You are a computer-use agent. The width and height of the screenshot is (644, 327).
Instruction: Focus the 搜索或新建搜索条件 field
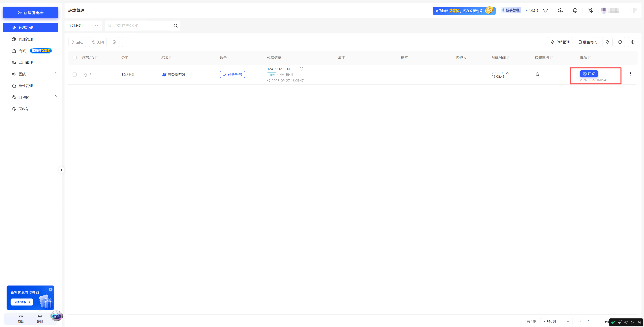point(139,26)
